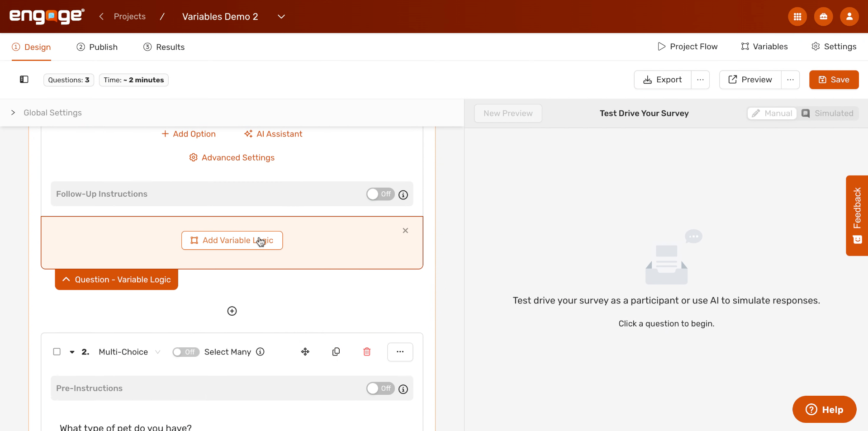Toggle the Select Many switch
Screen dimensions: 868x431
(186, 352)
